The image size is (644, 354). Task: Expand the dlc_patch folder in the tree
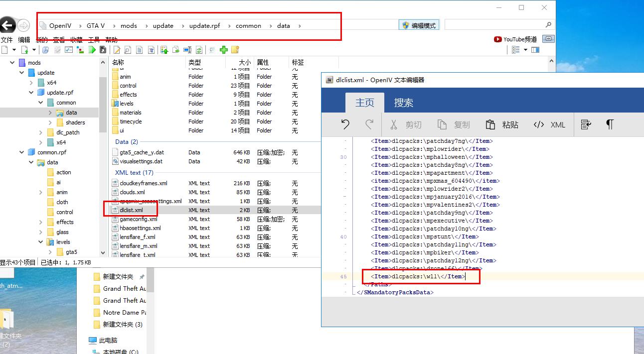coord(41,132)
